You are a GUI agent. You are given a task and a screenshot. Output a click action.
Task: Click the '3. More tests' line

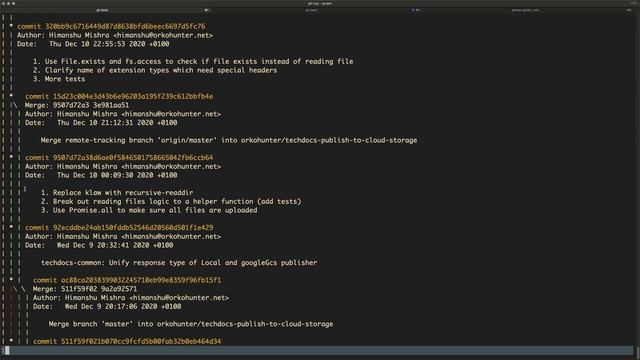coord(59,79)
